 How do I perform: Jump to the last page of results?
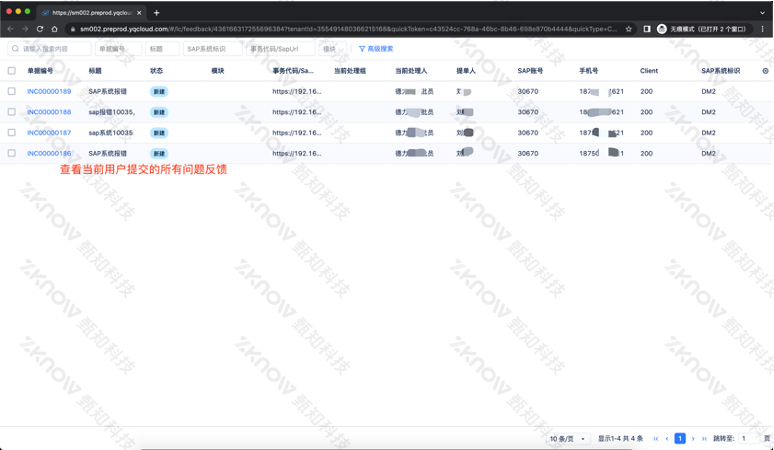point(703,438)
